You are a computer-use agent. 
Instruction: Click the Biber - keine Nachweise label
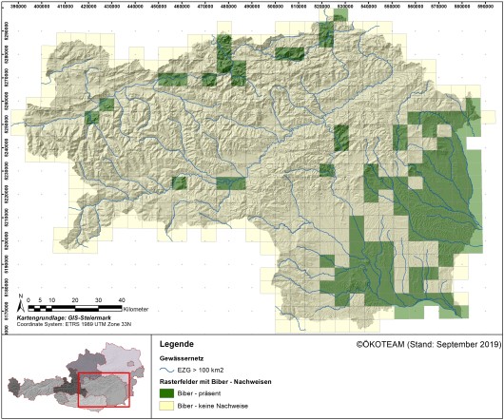[x=212, y=406]
